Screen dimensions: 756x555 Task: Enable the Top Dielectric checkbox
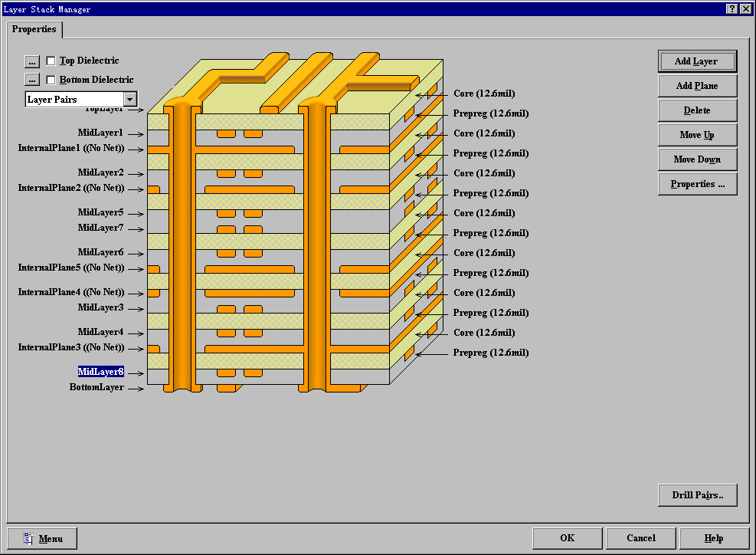point(51,61)
